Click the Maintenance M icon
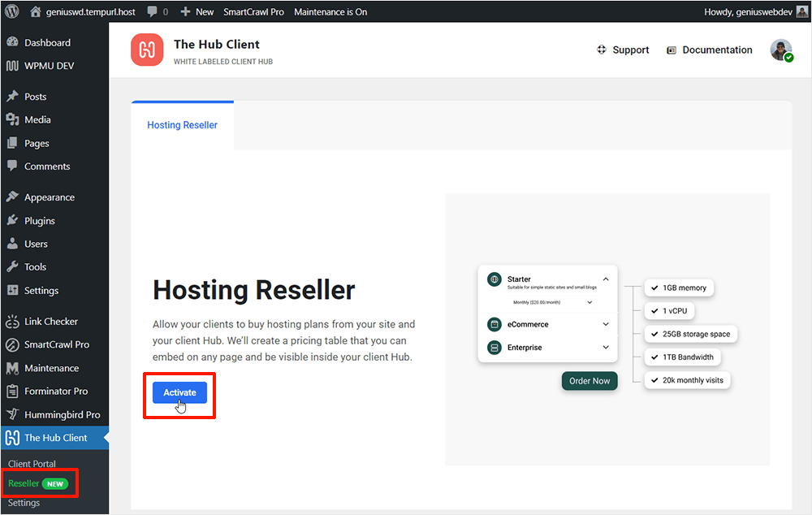This screenshot has width=812, height=515. 12,368
